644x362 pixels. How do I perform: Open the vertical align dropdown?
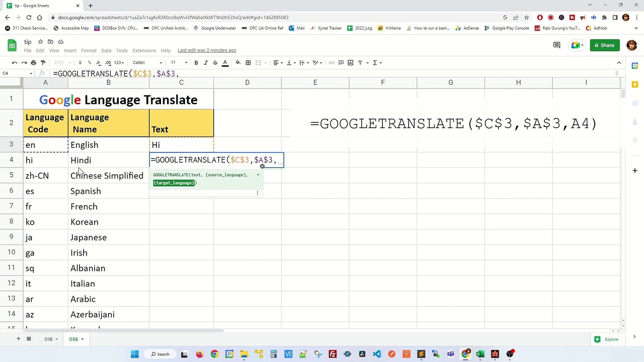tap(290, 63)
